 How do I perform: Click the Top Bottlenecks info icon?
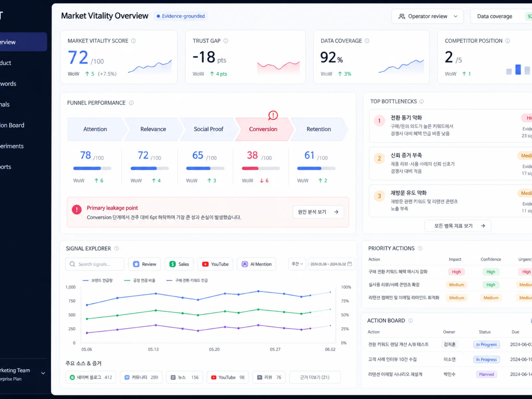click(422, 101)
